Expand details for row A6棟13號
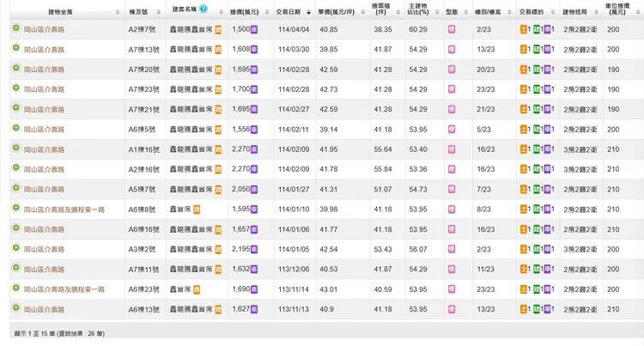Viewport: 644px width, 346px height. (16, 307)
